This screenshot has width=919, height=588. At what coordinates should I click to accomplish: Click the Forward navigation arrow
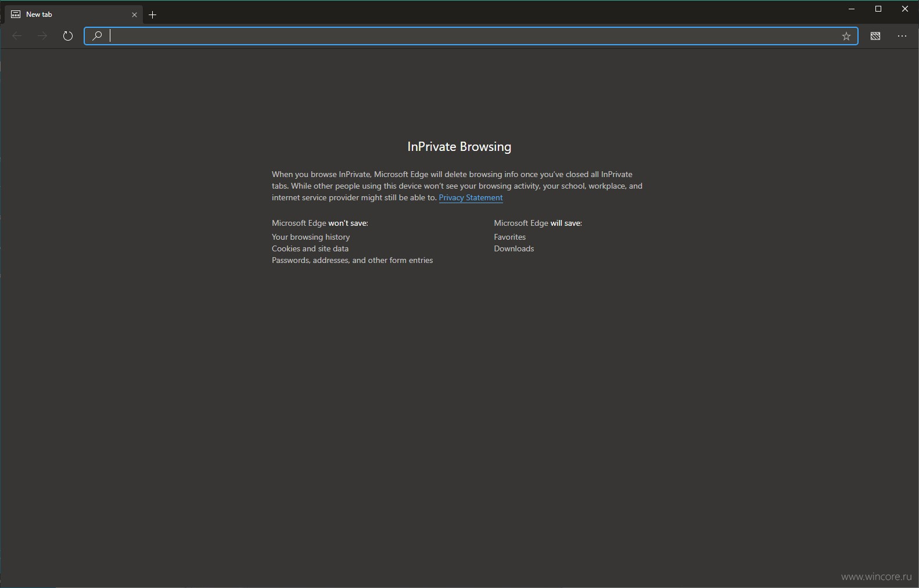point(42,36)
